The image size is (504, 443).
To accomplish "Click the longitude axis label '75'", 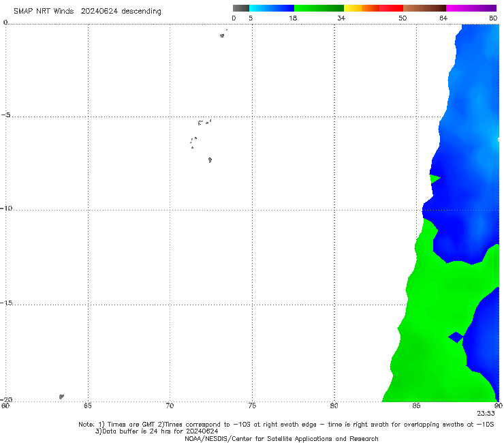I will pyautogui.click(x=252, y=406).
